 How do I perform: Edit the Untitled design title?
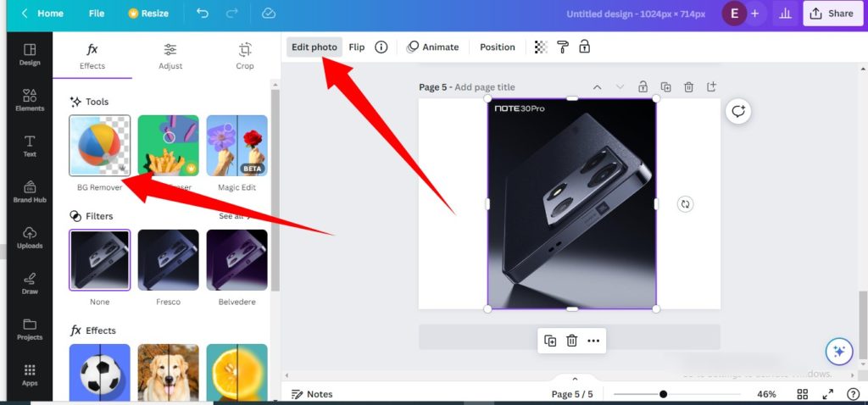click(x=636, y=14)
